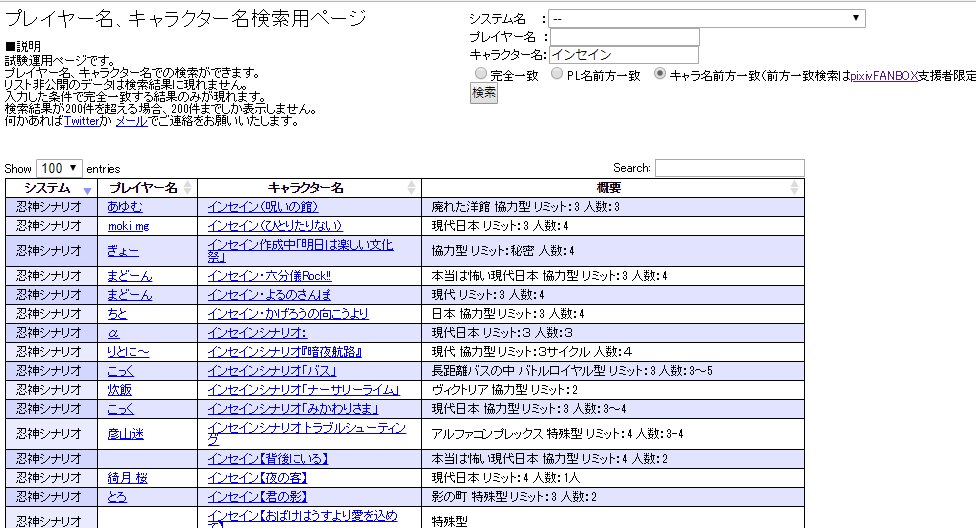This screenshot has width=976, height=528.
Task: Click summary 長距離バスの中 バトルロイヤル型
Action: (x=572, y=371)
